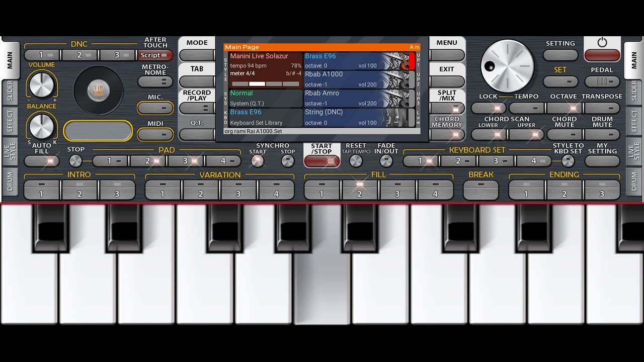Click the Exit button
Viewport: 644px width, 362px height.
pos(447,81)
